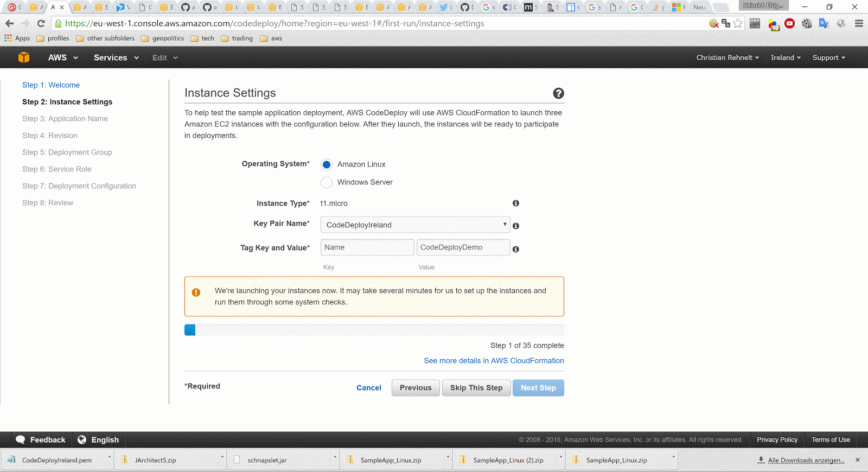
Task: Open the Instance Settings help question mark
Action: tap(558, 93)
